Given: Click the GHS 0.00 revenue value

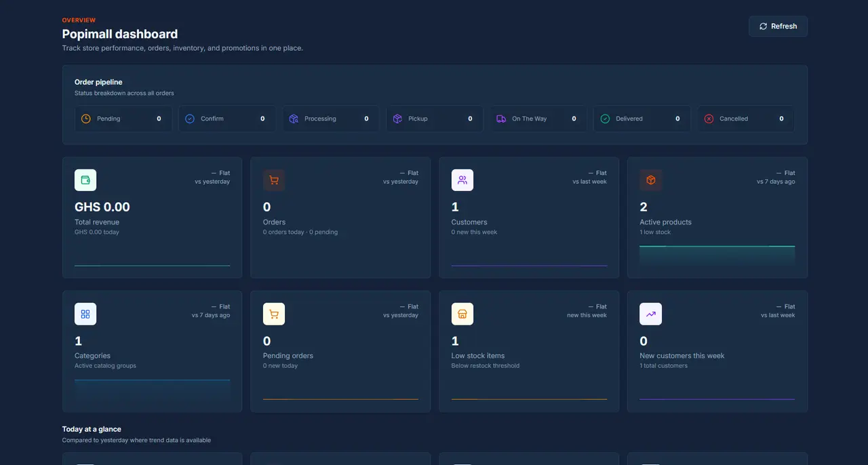Looking at the screenshot, I should 102,207.
